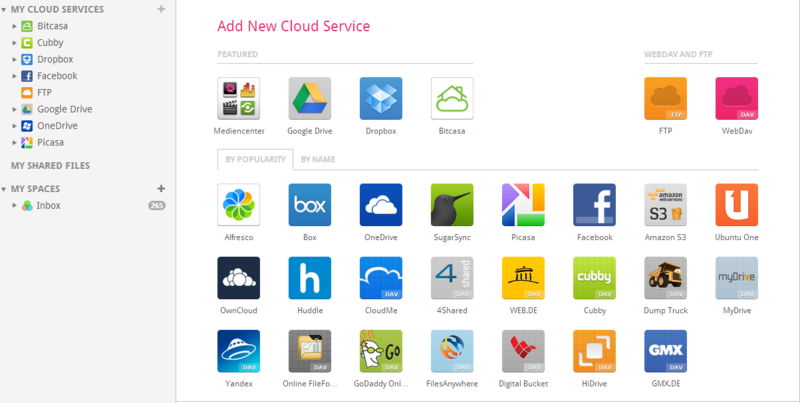
Task: Add a cloud service with plus button
Action: 161,9
